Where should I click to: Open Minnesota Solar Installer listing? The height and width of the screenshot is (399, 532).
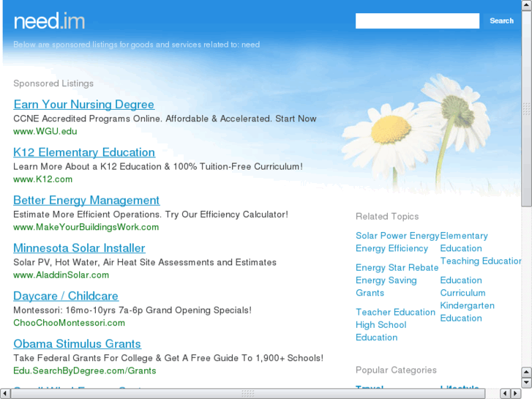[x=79, y=248]
